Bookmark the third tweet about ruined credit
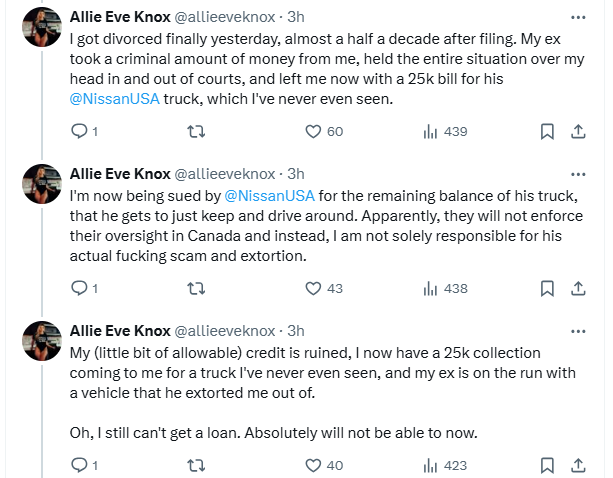This screenshot has height=478, width=613. (x=547, y=464)
